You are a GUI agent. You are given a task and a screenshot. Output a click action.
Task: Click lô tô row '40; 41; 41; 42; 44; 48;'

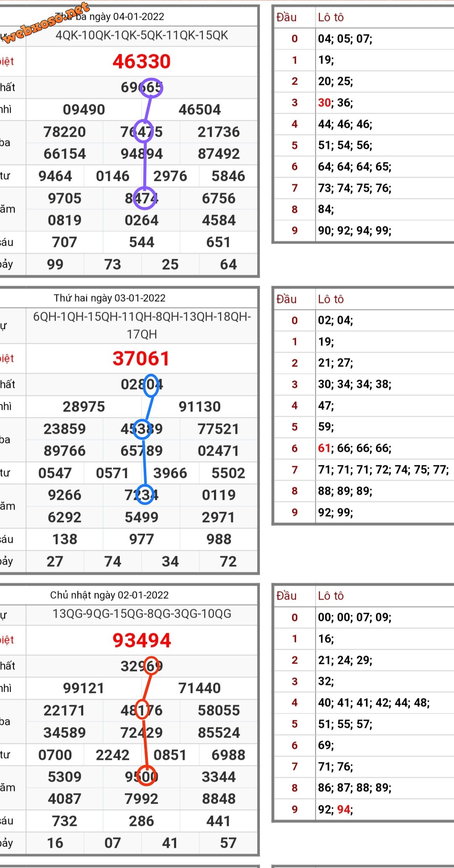[x=374, y=703]
